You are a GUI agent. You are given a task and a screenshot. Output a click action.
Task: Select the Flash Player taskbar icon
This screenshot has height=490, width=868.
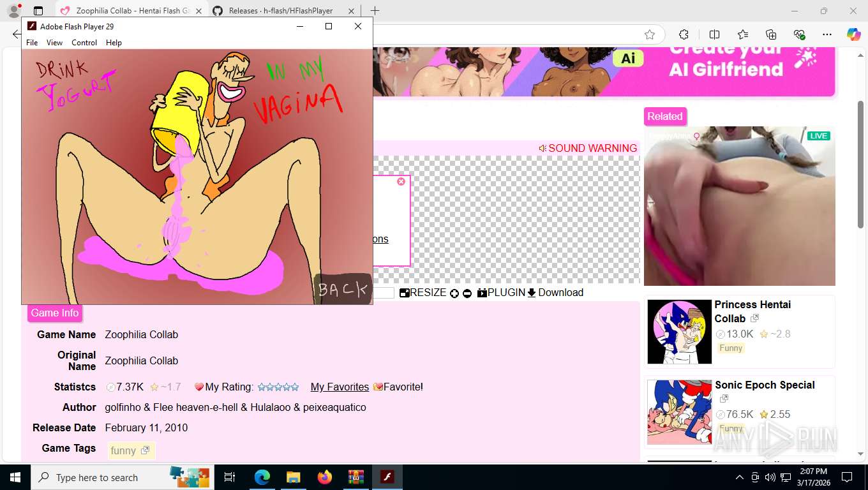(x=387, y=477)
